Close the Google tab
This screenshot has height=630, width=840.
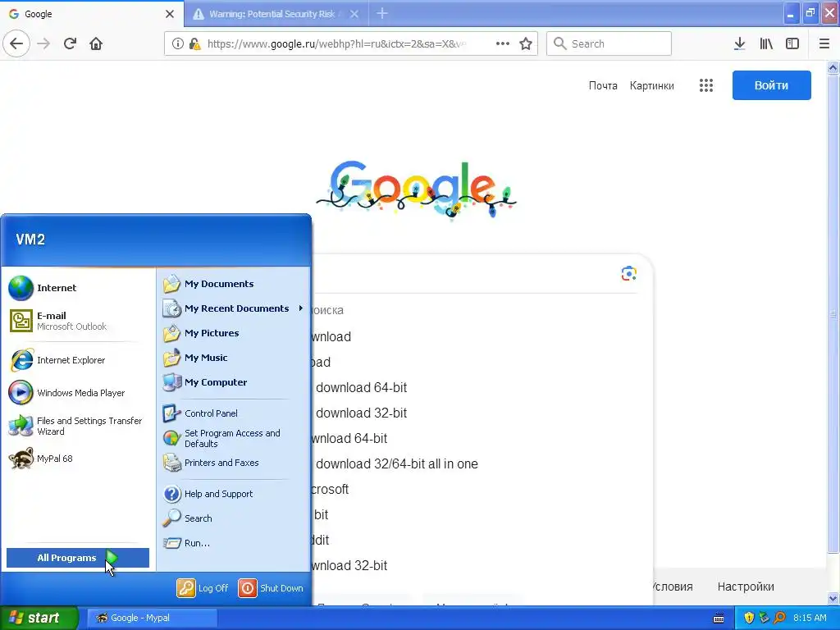[170, 14]
